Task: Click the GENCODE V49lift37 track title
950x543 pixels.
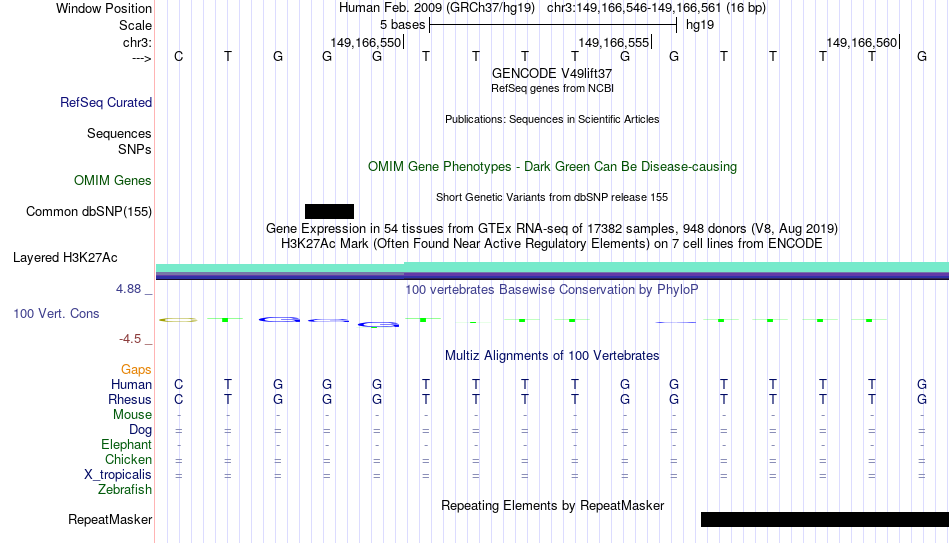Action: pyautogui.click(x=552, y=73)
